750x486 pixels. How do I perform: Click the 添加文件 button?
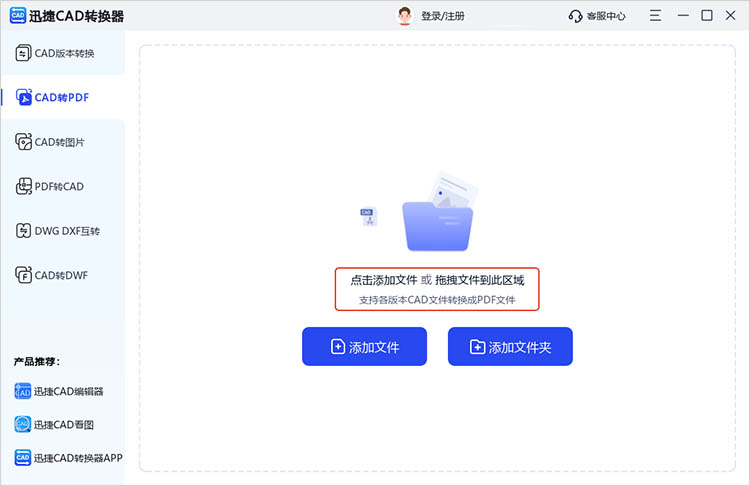click(x=364, y=346)
